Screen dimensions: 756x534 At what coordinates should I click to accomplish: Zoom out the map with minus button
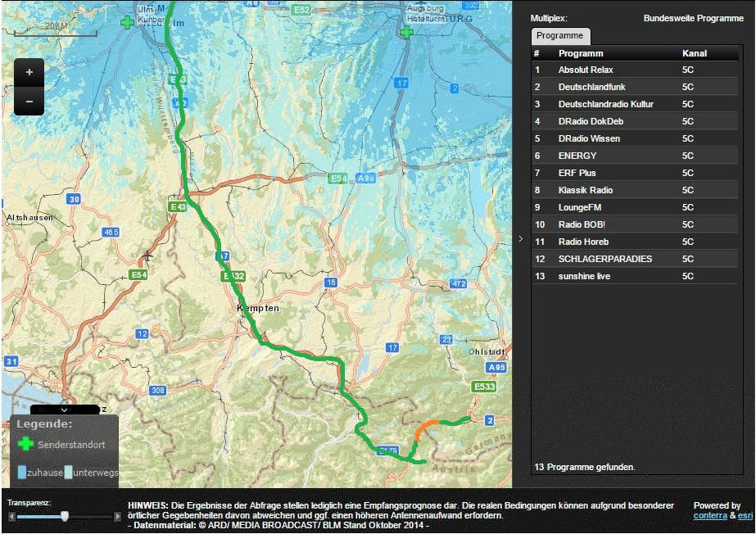tap(29, 101)
